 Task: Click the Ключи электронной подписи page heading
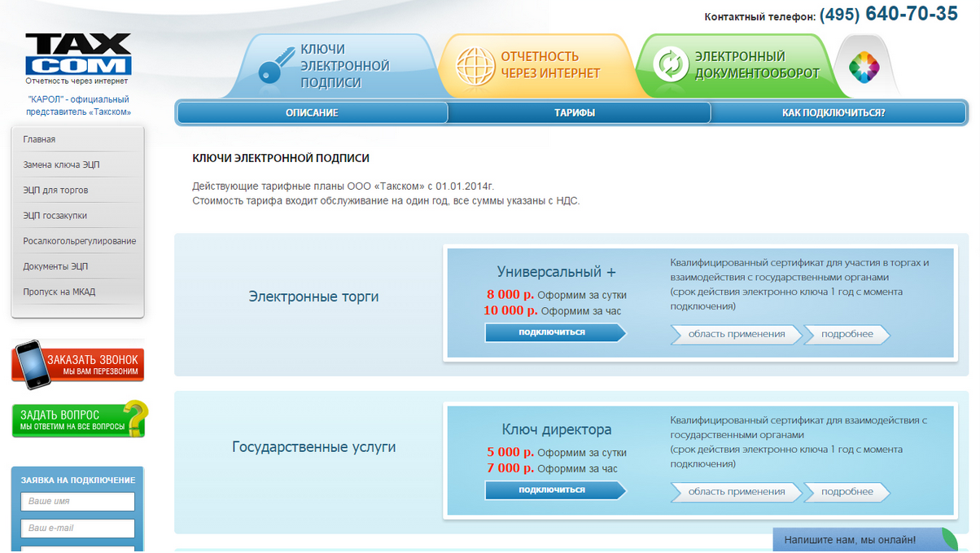click(281, 159)
